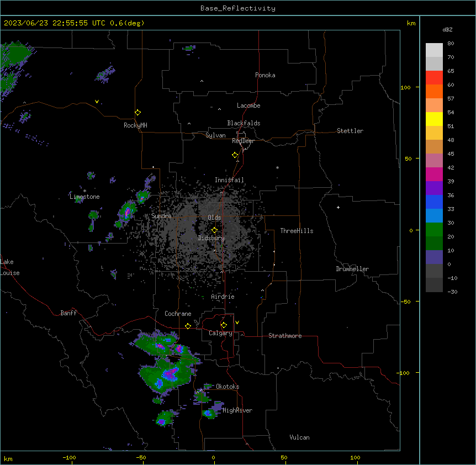The width and height of the screenshot is (476, 465).
Task: Pick the 39 dBZ purple legend swatch
Action: [x=434, y=188]
